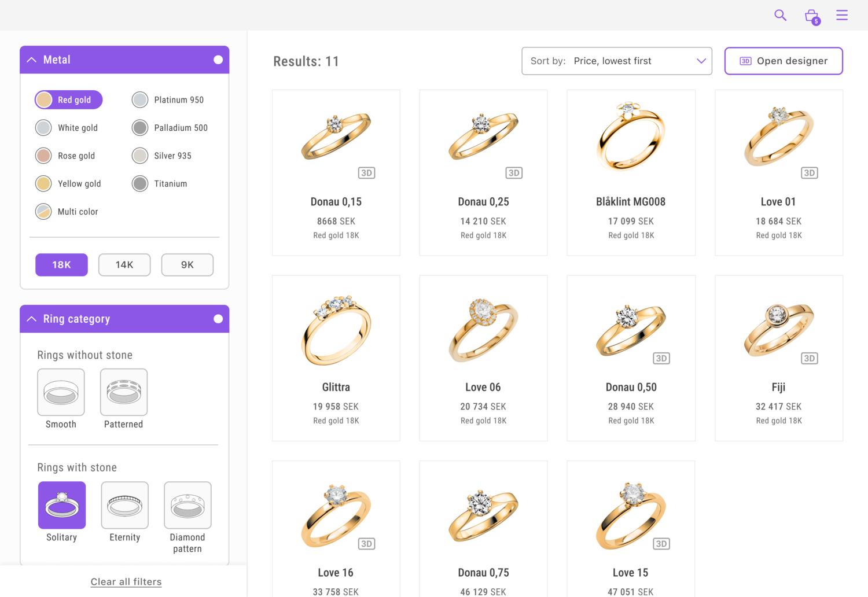This screenshot has height=597, width=868.
Task: Collapse the Metal filter panel
Action: (x=32, y=60)
